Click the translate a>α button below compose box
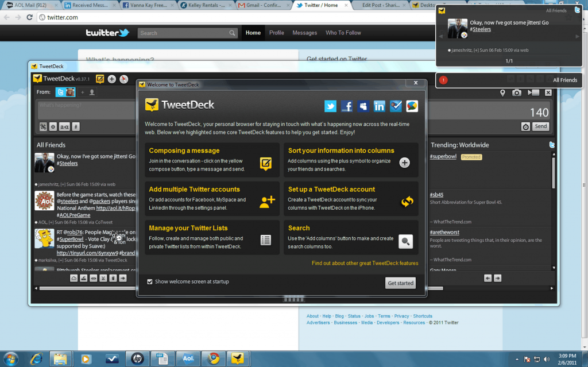Viewport: 588px width, 367px height. pyautogui.click(x=64, y=127)
